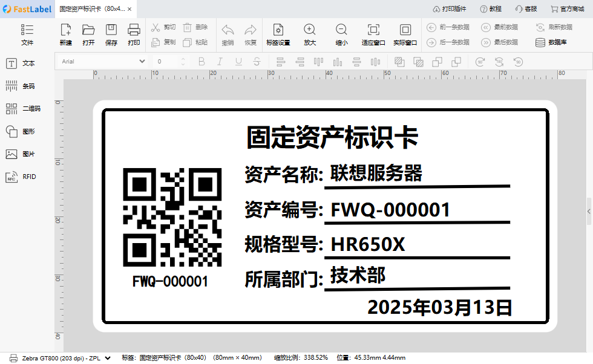Select the 条码 barcode tool
Viewport: 593px width, 364px height.
click(x=21, y=86)
